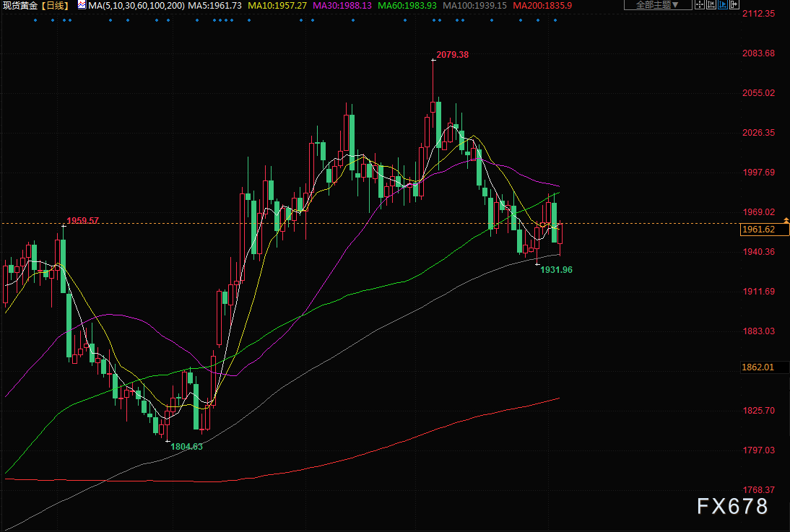Click the MA200:1835.9 legend value
Screen dimensions: 790x532
tap(542, 6)
